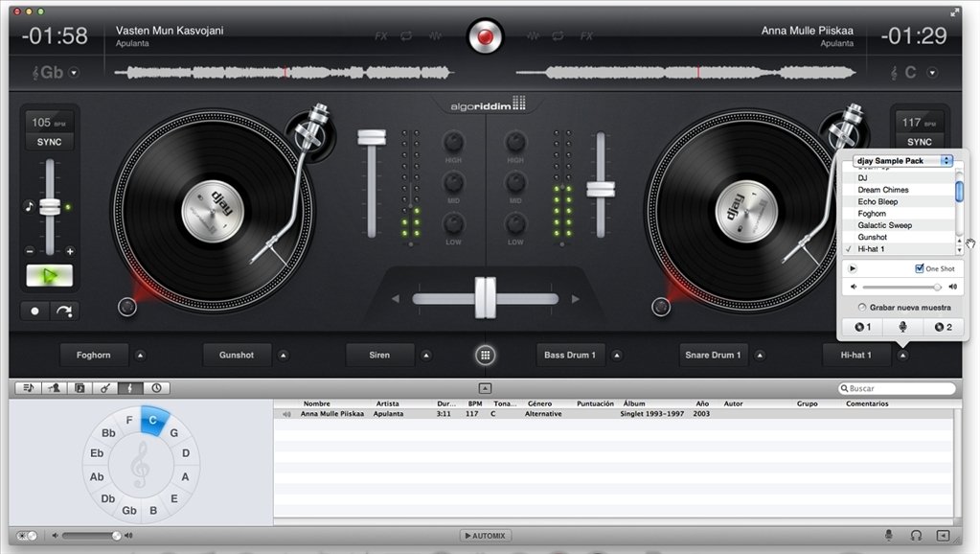The height and width of the screenshot is (554, 980).
Task: Switch to the artists library tab
Action: (54, 388)
